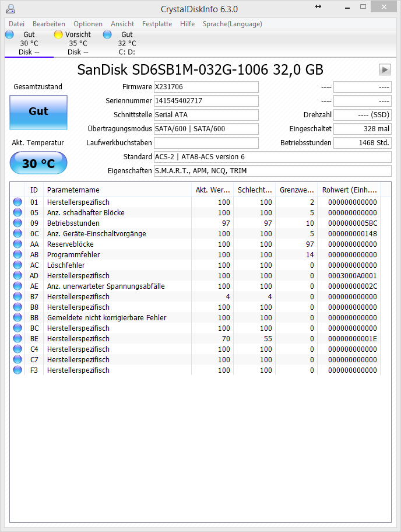Show the next disk with the arrow button
The height and width of the screenshot is (532, 401).
coord(385,70)
